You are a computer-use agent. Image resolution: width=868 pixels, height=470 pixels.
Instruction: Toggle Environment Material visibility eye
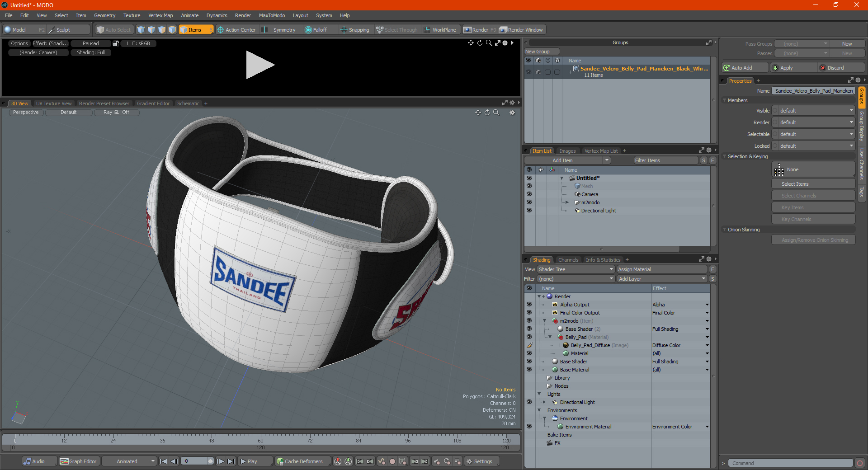529,427
